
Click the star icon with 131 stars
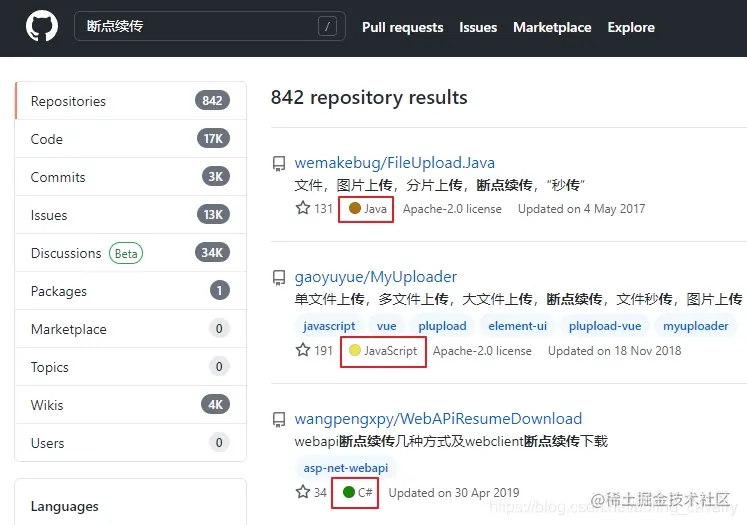(303, 208)
